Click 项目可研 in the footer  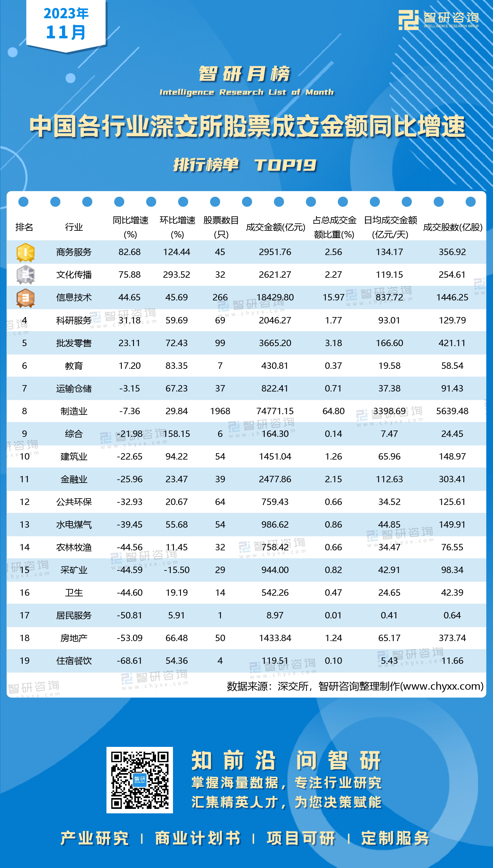(x=301, y=838)
